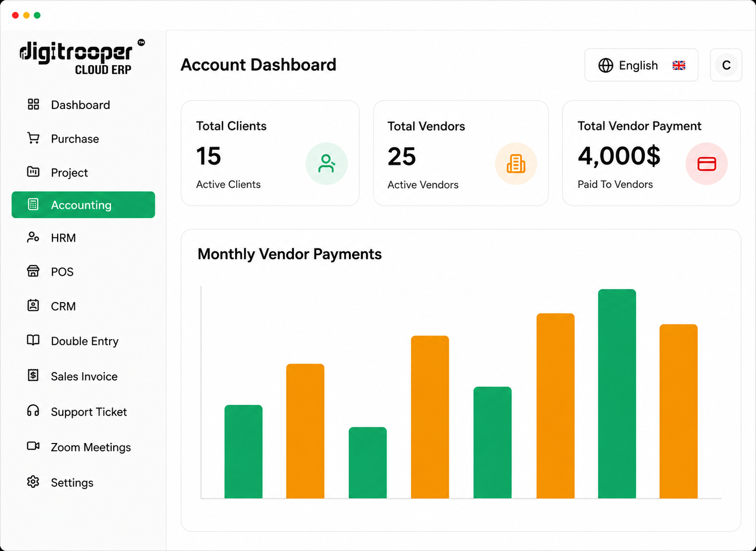
Task: Open Support Ticket page
Action: point(83,412)
